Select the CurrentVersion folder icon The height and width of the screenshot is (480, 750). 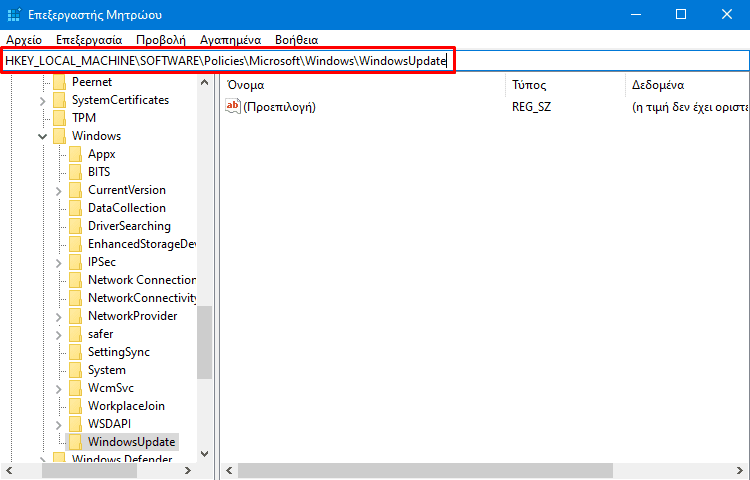coord(75,190)
